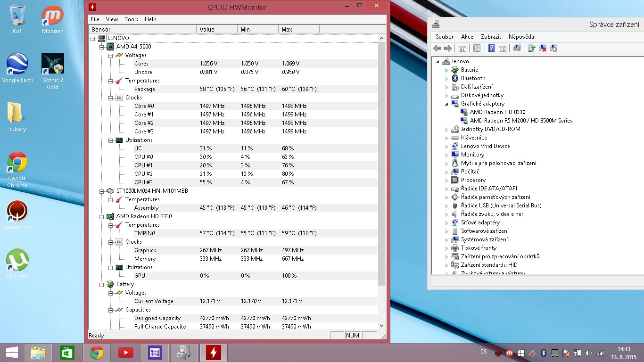This screenshot has width=644, height=362.
Task: Open YouTube app from taskbar
Action: (125, 352)
